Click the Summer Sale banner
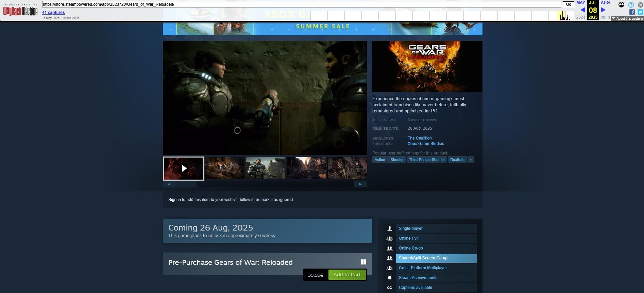This screenshot has height=293, width=644. (x=322, y=29)
